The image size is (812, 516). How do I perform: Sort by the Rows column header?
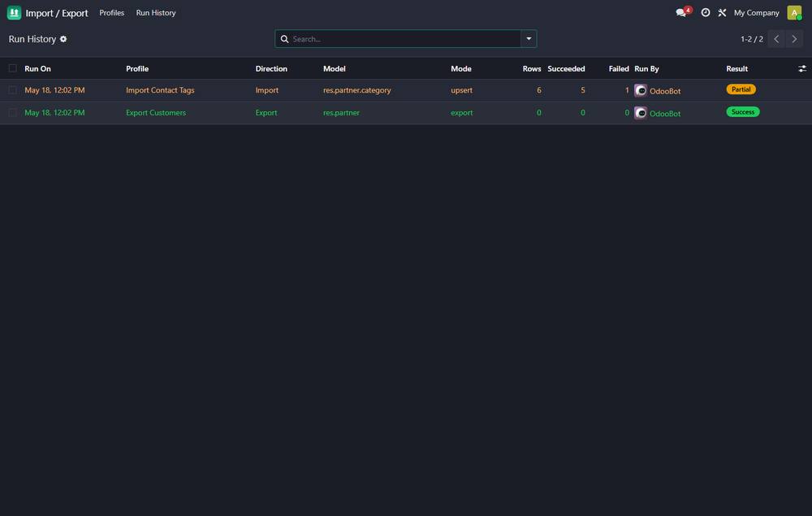532,68
